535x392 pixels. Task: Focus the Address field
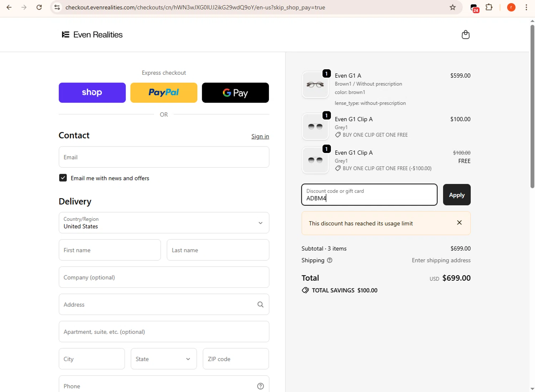(164, 305)
